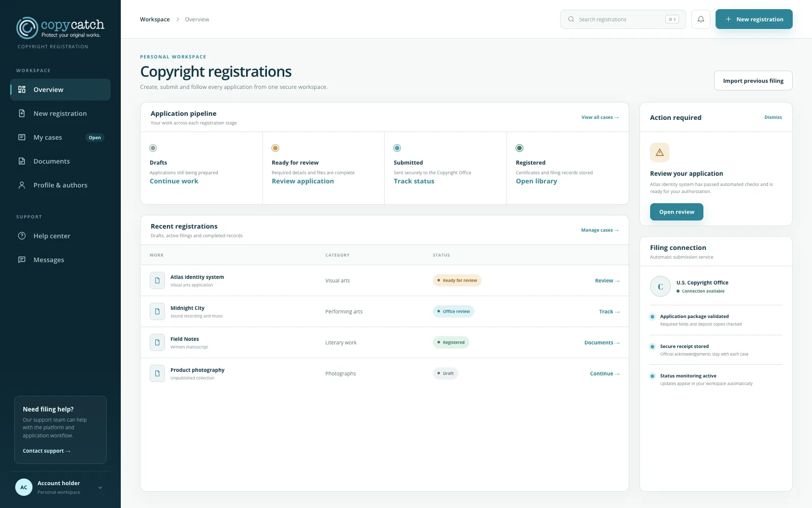Image resolution: width=812 pixels, height=508 pixels.
Task: Click the Open badge next to My cases
Action: 95,138
